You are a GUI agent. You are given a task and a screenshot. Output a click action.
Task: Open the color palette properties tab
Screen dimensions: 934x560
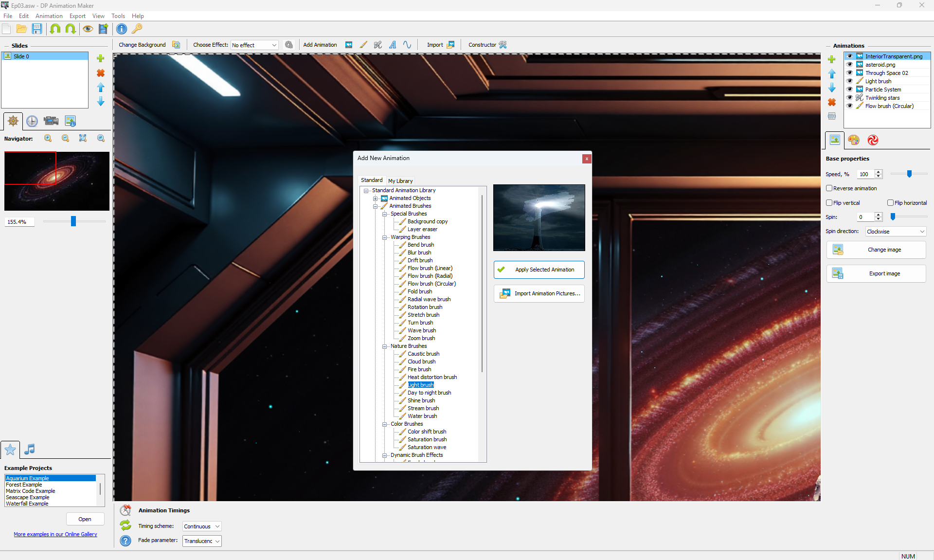[x=853, y=140]
